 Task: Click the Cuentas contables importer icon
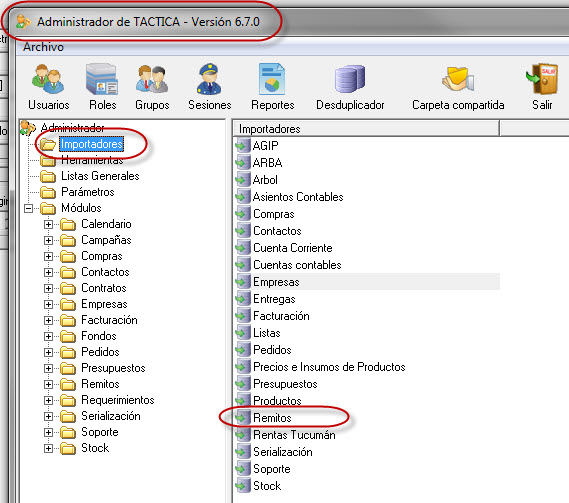coord(243,265)
